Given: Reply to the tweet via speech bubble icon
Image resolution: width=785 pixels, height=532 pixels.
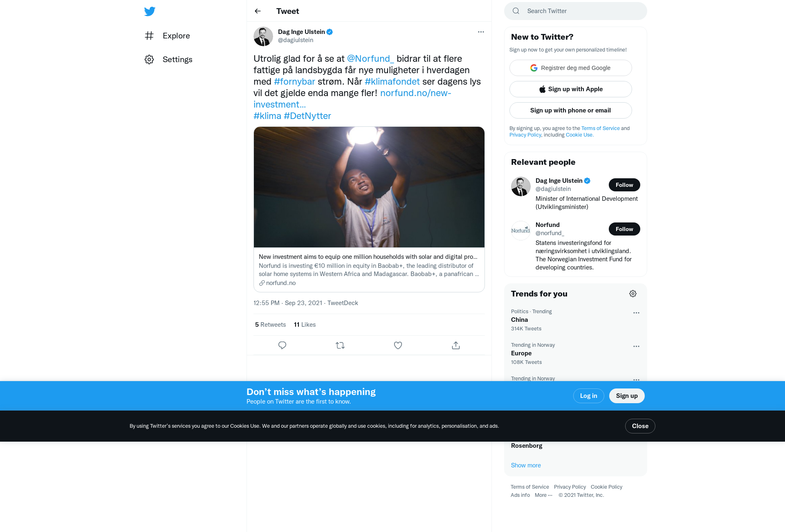Looking at the screenshot, I should [282, 346].
